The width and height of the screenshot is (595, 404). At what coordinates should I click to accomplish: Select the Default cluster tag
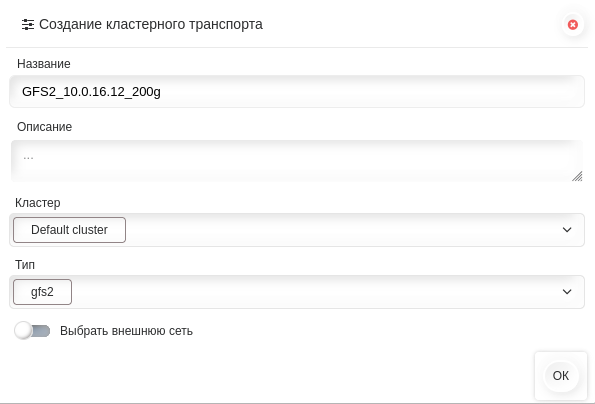(x=69, y=230)
